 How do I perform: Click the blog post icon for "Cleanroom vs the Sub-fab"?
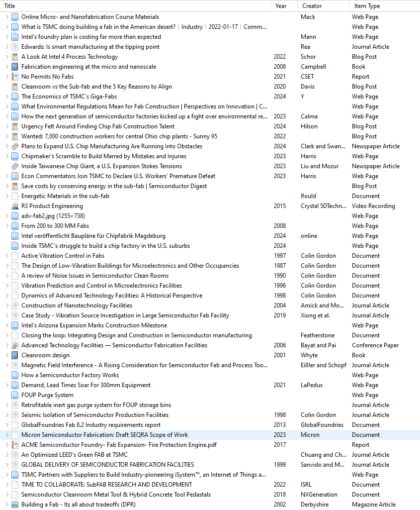coord(14,86)
